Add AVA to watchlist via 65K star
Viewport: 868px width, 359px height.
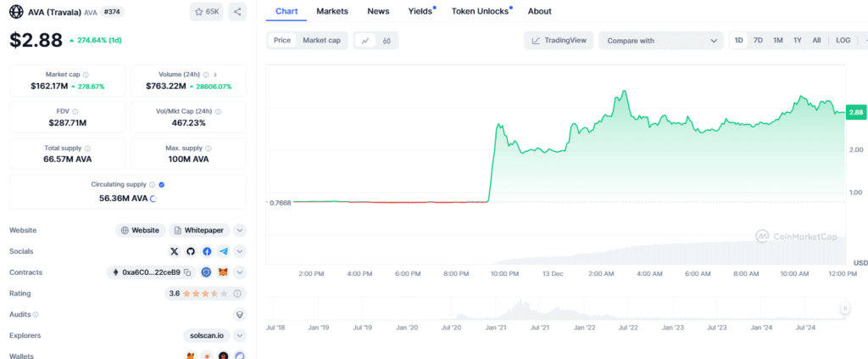coord(207,12)
